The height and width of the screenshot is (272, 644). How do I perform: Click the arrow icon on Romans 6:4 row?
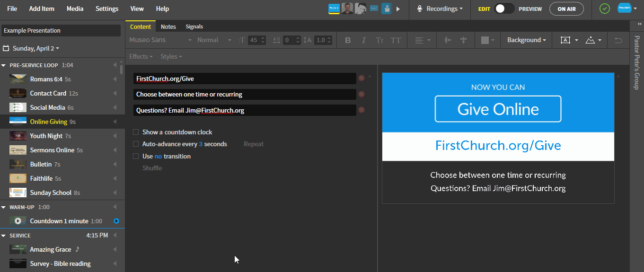tap(115, 79)
